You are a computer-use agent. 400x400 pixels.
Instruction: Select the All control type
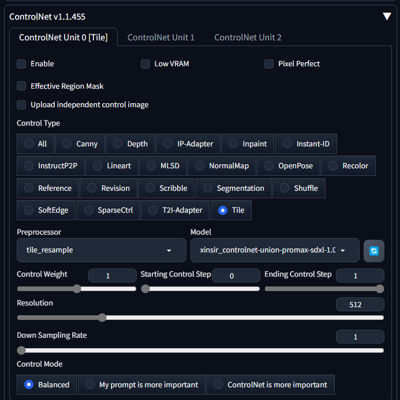click(x=35, y=144)
